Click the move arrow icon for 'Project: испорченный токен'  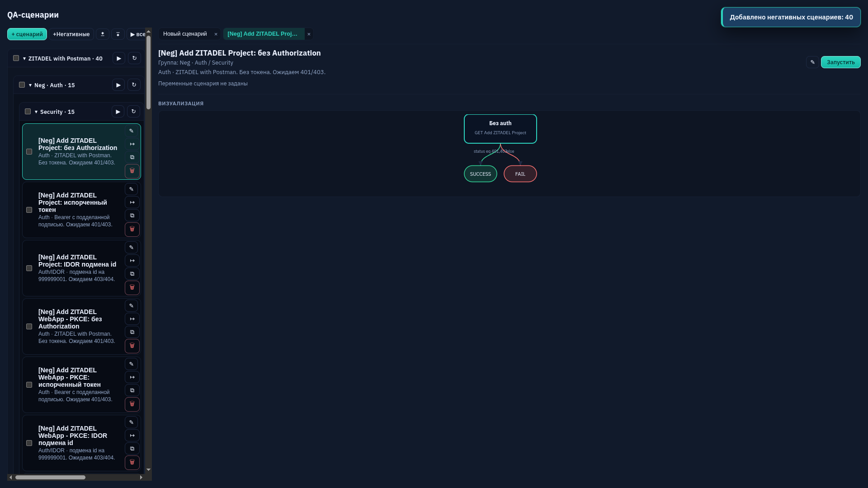tap(132, 202)
